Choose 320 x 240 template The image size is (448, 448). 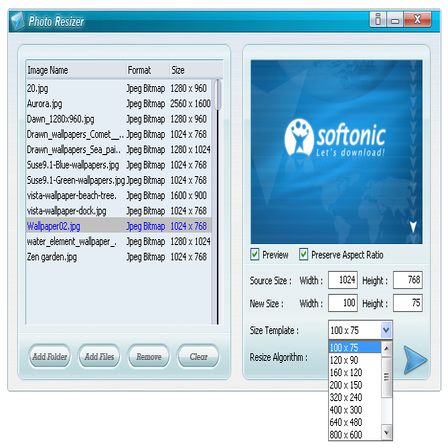355,397
